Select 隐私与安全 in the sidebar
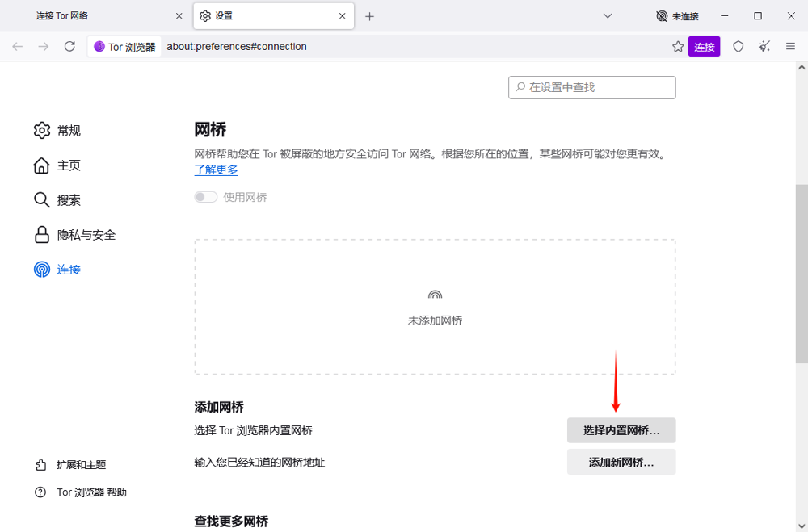 86,235
